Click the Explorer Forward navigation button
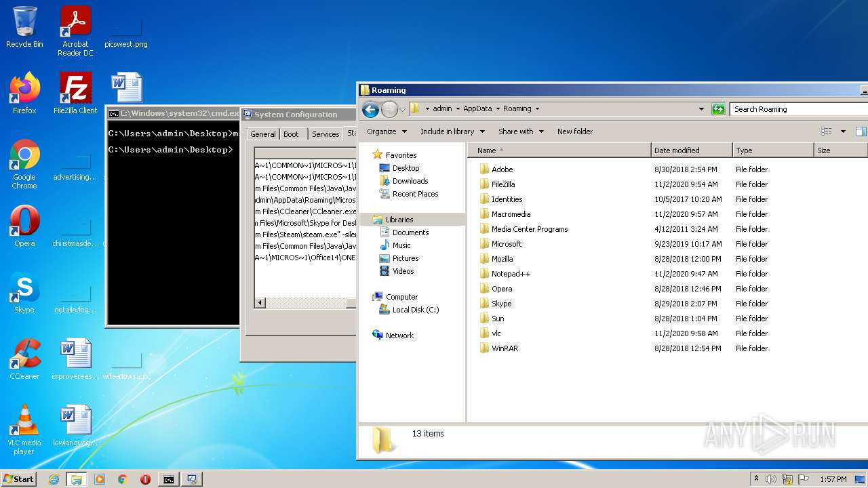Viewport: 868px width, 488px height. pos(389,109)
